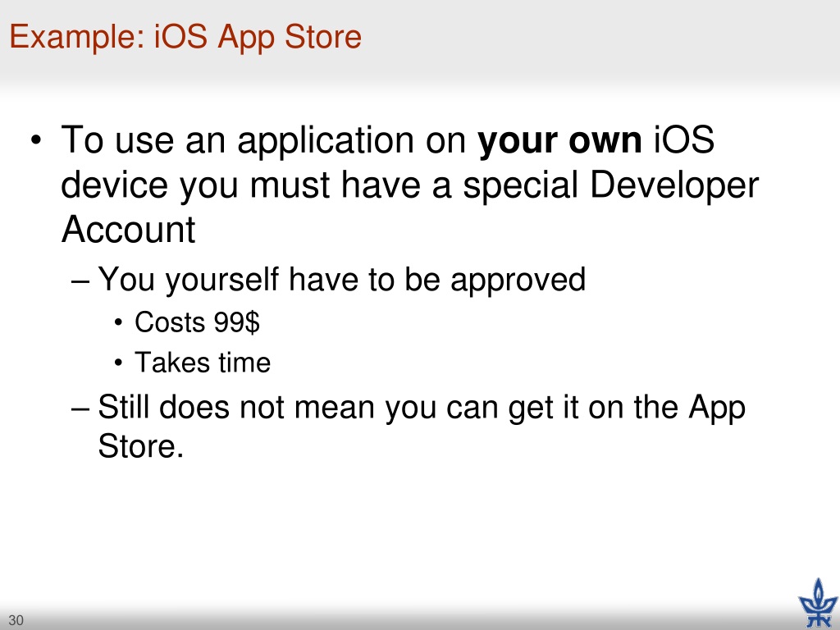Click the blue university logo icon

point(818,603)
